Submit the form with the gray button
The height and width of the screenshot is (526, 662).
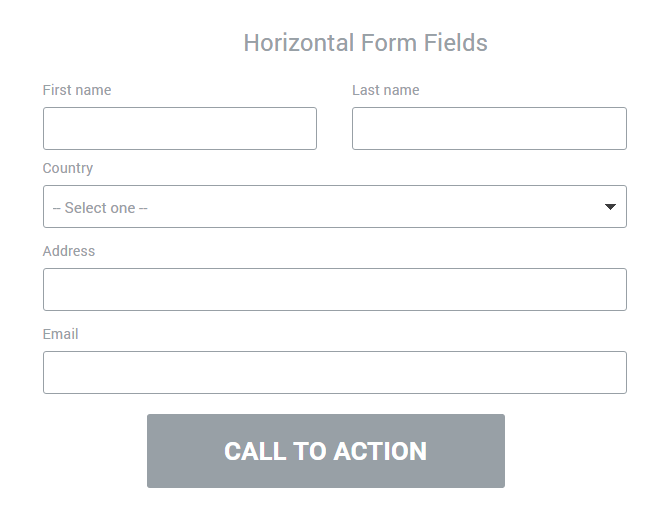325,451
